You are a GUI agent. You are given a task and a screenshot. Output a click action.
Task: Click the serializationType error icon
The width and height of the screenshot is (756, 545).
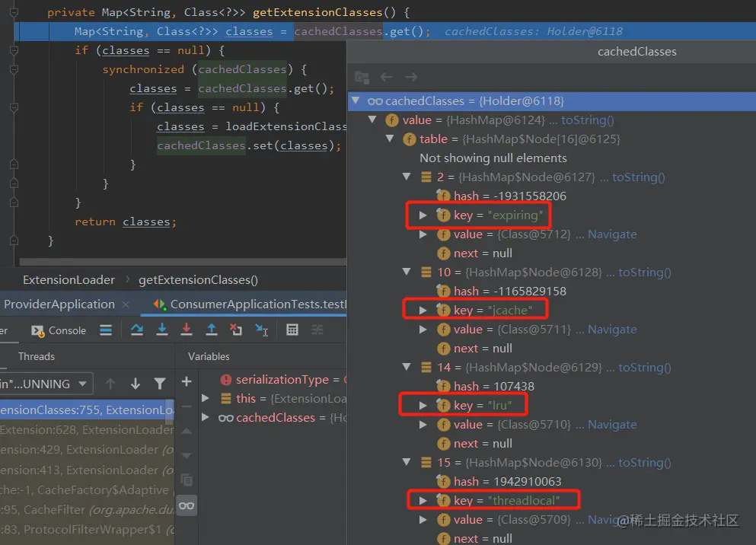225,380
